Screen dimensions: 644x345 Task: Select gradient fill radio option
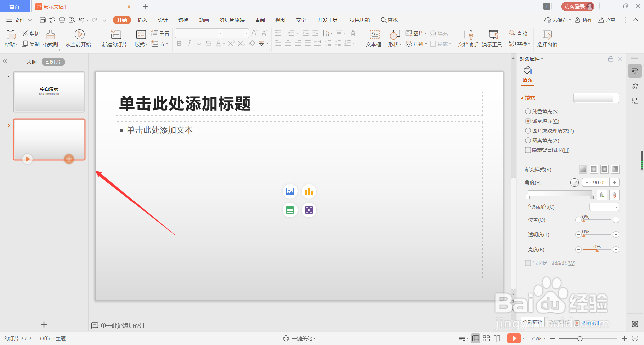coord(528,121)
